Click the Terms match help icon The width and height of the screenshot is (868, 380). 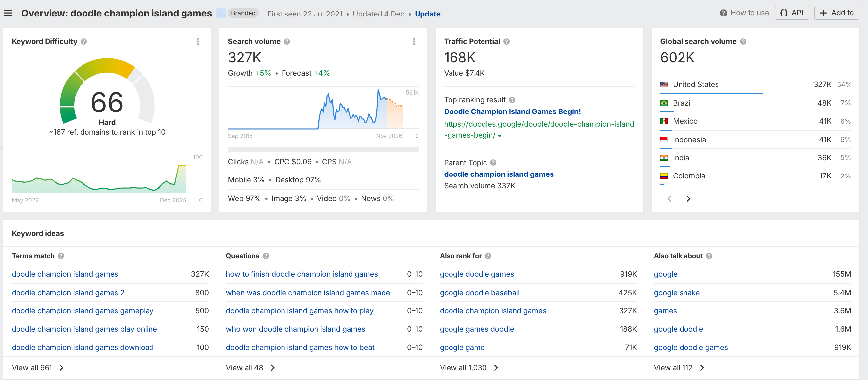(61, 256)
